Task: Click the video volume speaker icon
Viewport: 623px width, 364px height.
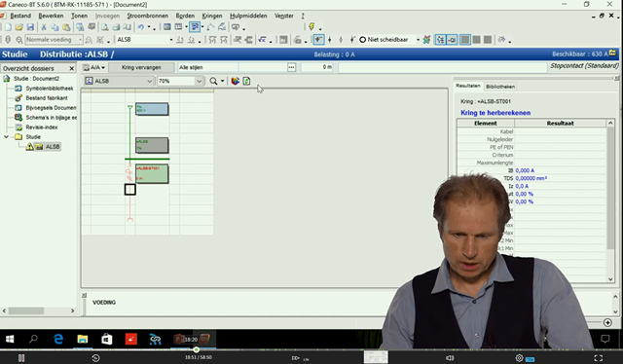Action: click(450, 358)
